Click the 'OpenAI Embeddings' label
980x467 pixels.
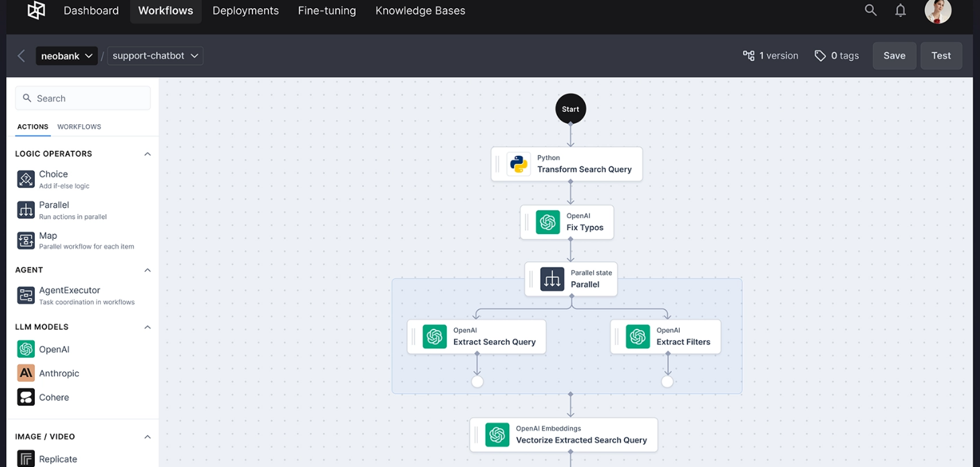pyautogui.click(x=548, y=428)
